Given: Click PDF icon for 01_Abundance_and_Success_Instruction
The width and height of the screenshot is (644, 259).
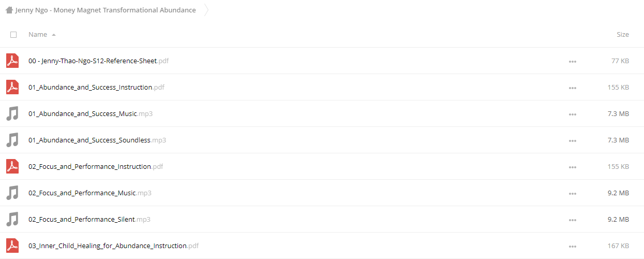Looking at the screenshot, I should tap(12, 87).
